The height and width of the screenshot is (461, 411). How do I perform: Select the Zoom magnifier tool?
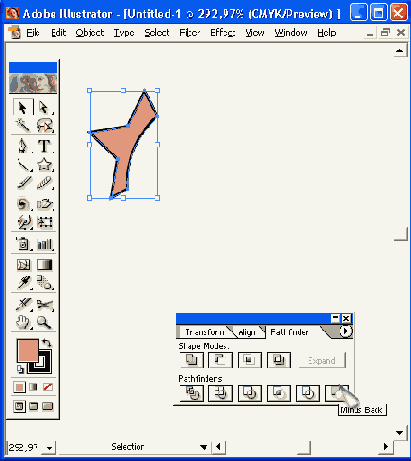click(x=44, y=322)
